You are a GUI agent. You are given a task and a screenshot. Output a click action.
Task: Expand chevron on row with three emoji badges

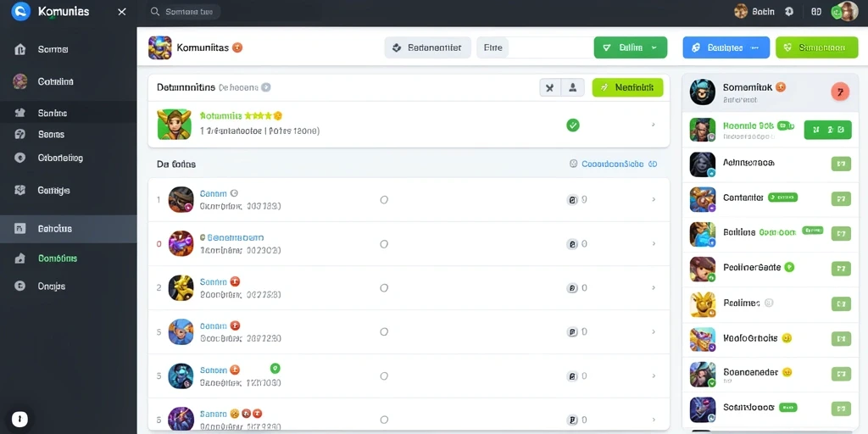pyautogui.click(x=654, y=420)
